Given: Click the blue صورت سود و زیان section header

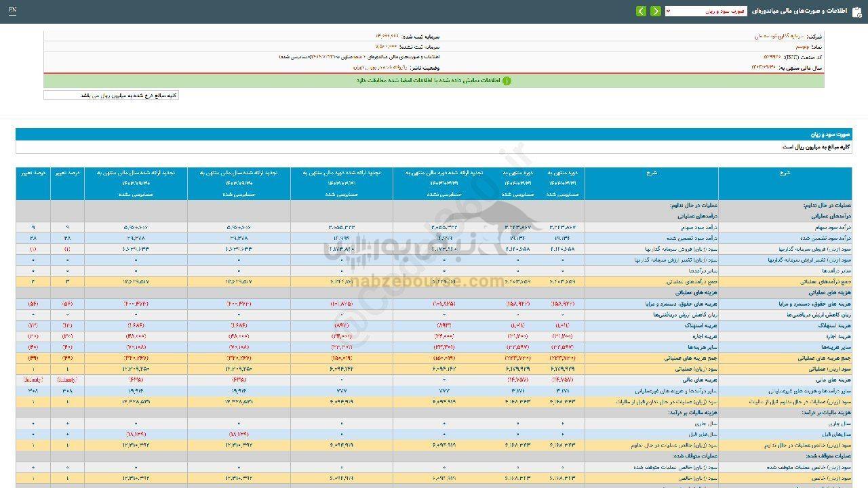Looking at the screenshot, I should [x=433, y=135].
